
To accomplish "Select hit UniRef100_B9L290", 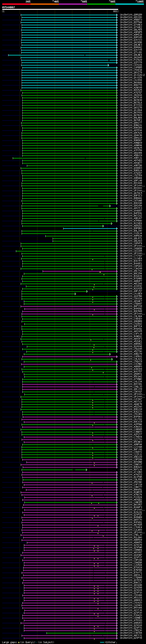I will click(131, 231).
